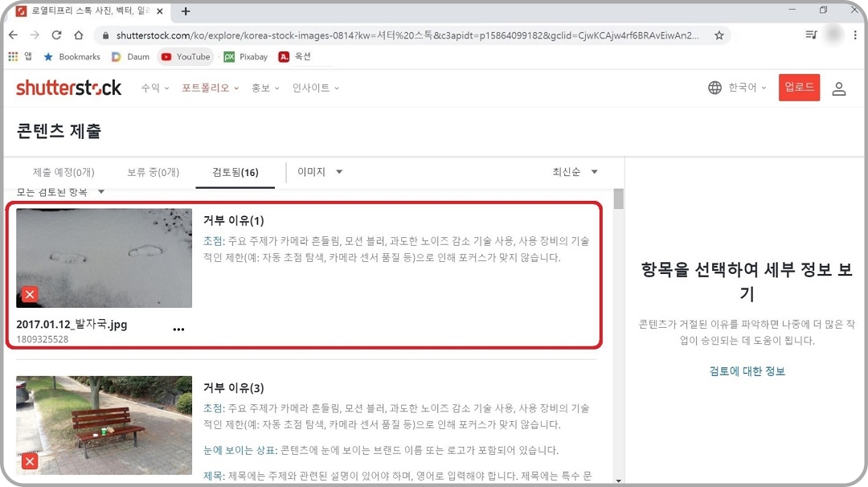Open the account profile icon
This screenshot has height=487, width=868.
(x=839, y=88)
